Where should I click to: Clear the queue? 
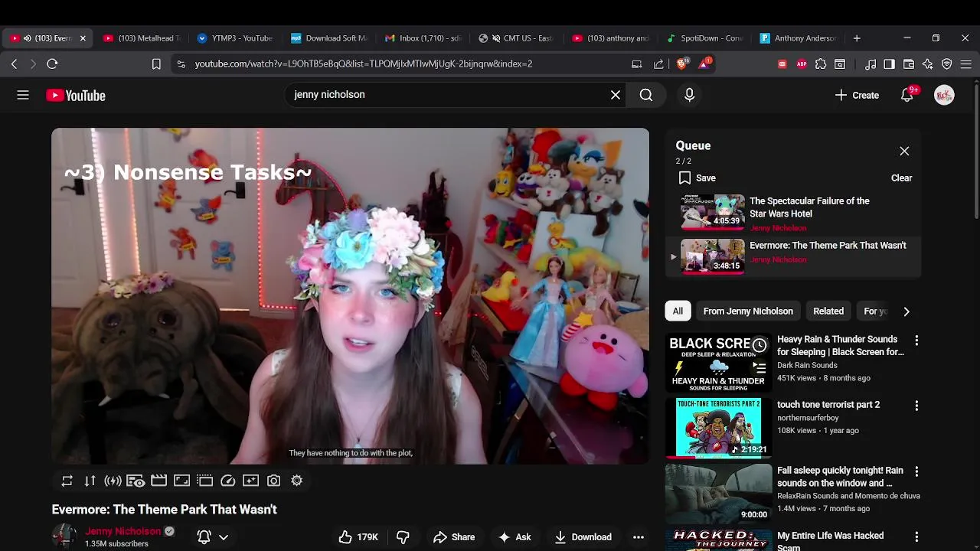coord(901,178)
